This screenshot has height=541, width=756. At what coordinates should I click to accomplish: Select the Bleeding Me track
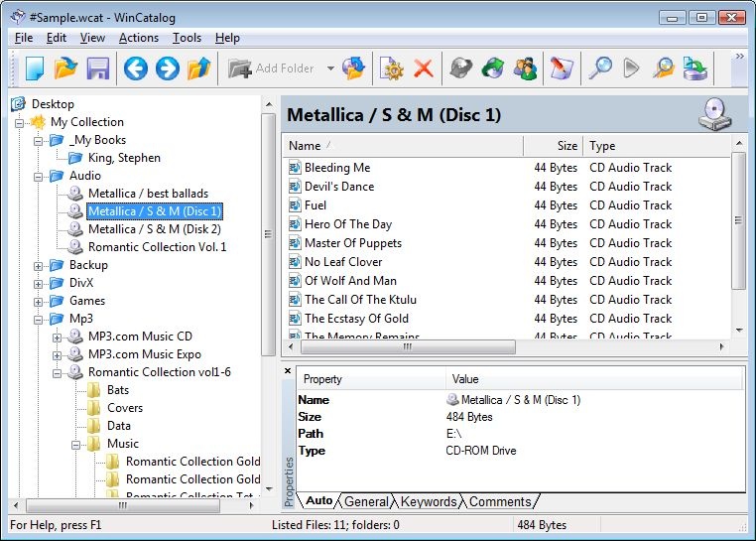click(337, 168)
